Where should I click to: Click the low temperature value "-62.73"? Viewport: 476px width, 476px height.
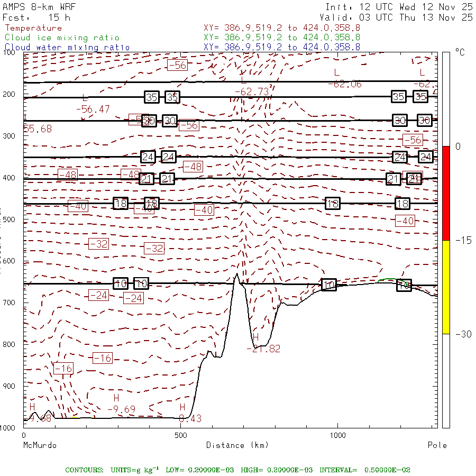(x=252, y=91)
